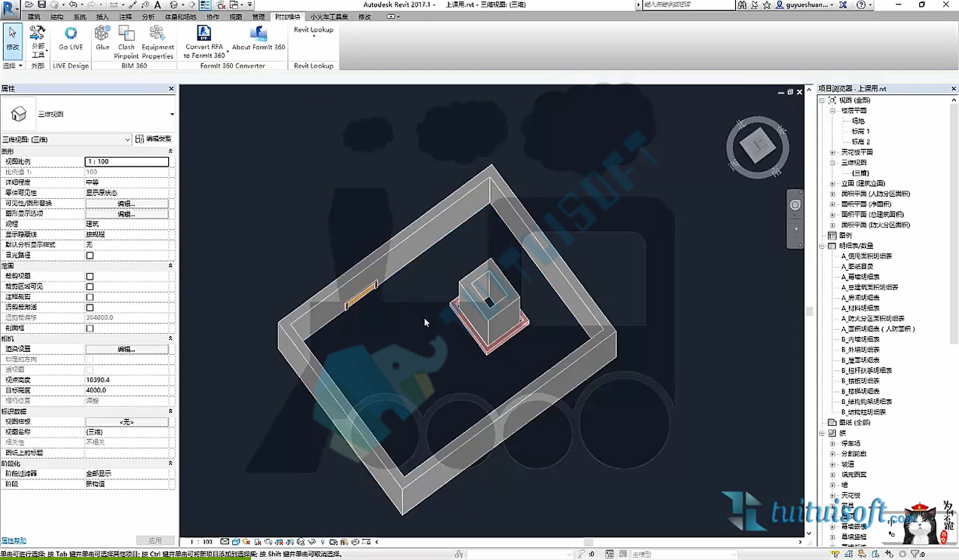Enable the 剖面框 checkbox

click(90, 329)
